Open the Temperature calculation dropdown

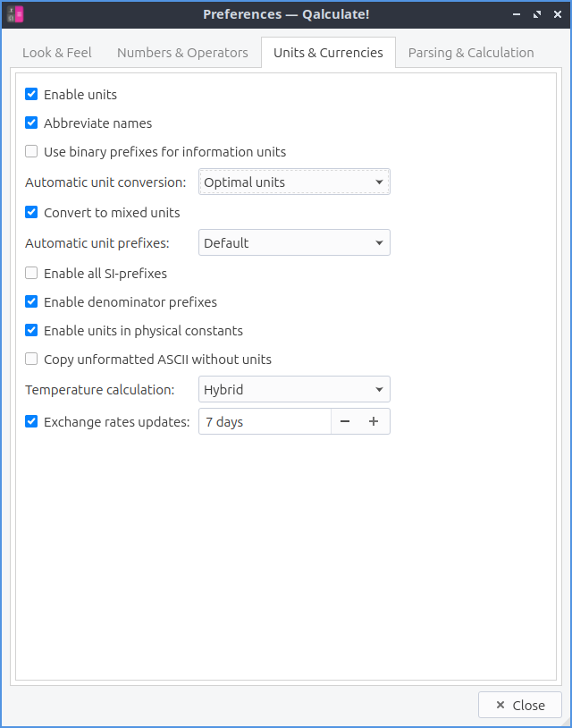tap(294, 390)
